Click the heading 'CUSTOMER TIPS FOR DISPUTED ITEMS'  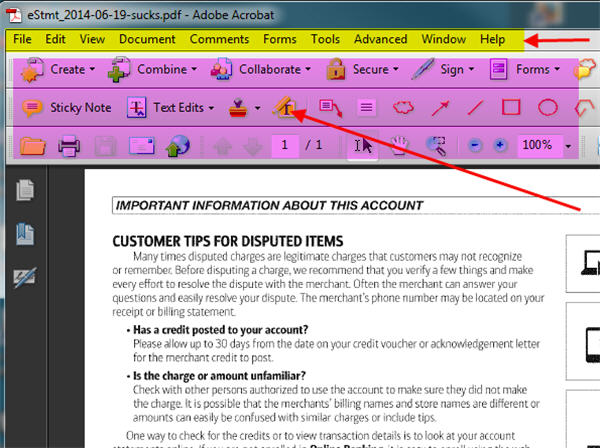coord(228,241)
